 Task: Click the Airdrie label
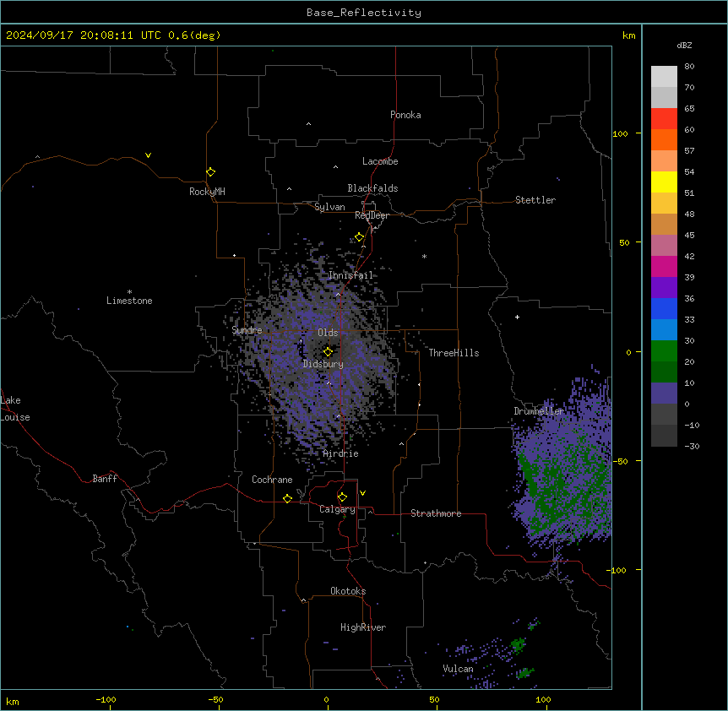tap(340, 453)
